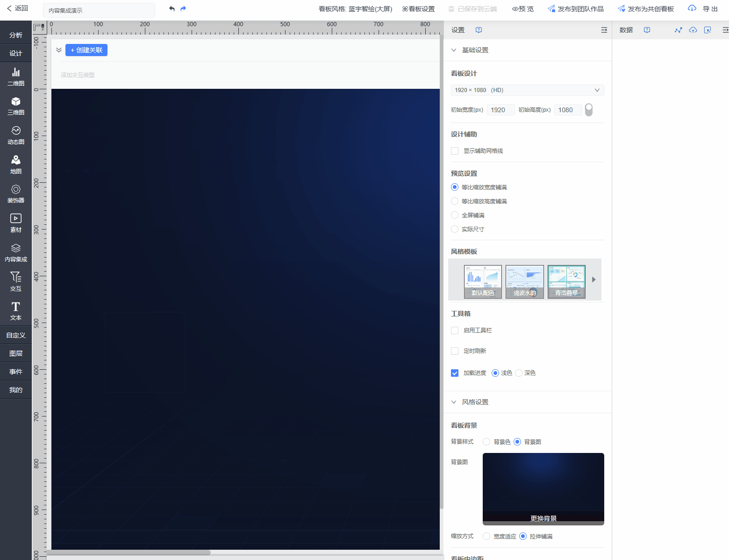Select 实际尺寸 preview option

tap(455, 230)
